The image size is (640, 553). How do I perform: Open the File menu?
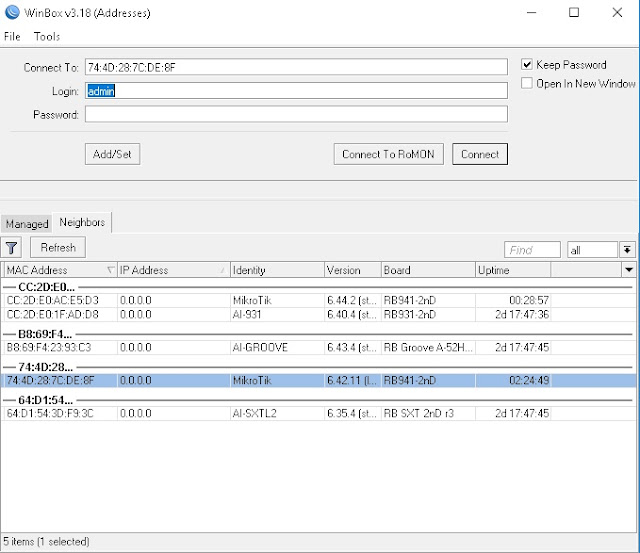tap(12, 36)
